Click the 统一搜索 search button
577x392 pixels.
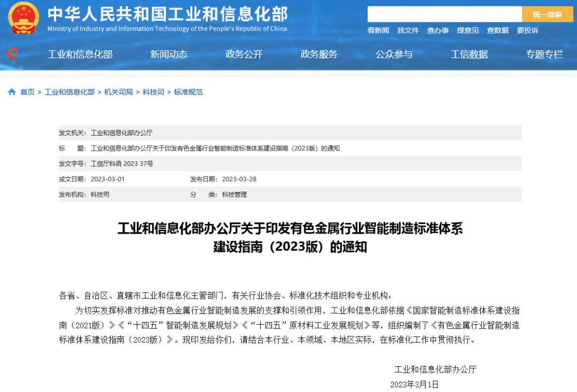547,14
